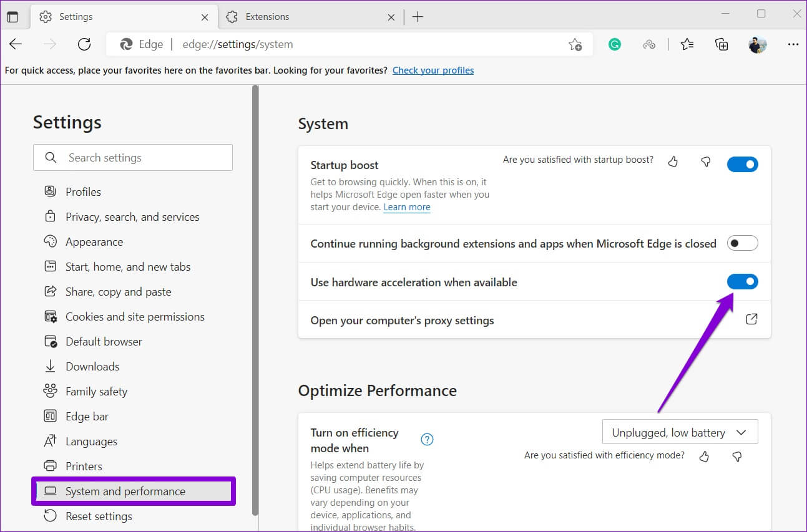The width and height of the screenshot is (807, 532).
Task: Click the browser Back arrow
Action: [x=16, y=44]
